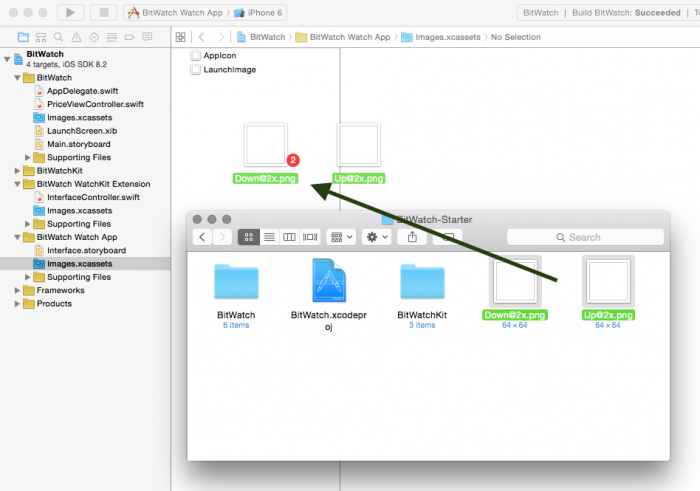
Task: Choose the iPhone 6 device destination
Action: 258,12
